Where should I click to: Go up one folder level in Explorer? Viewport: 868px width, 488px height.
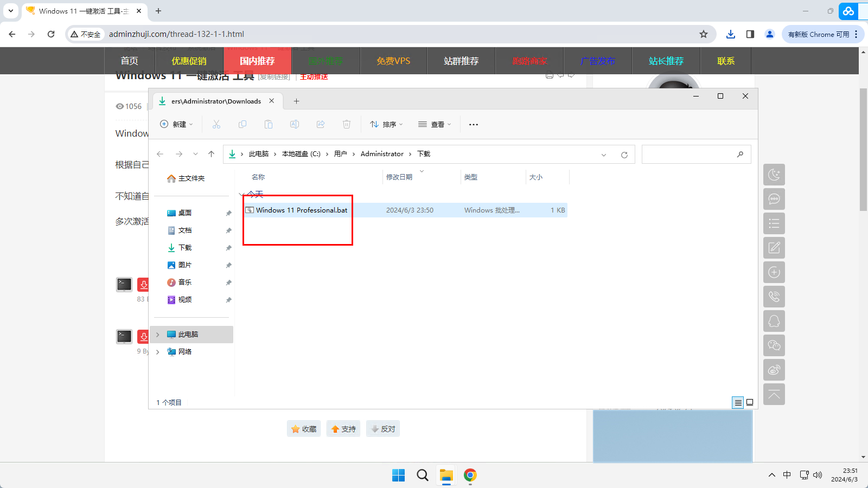pos(211,154)
